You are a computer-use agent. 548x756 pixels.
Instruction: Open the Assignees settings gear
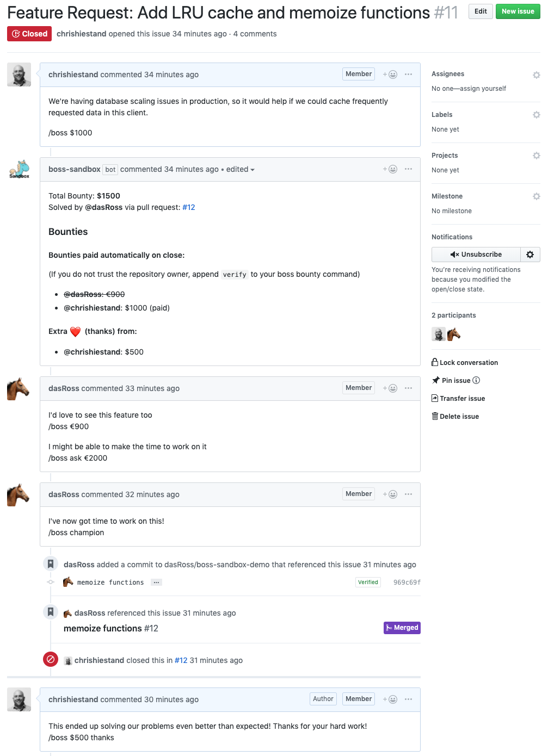pos(536,75)
